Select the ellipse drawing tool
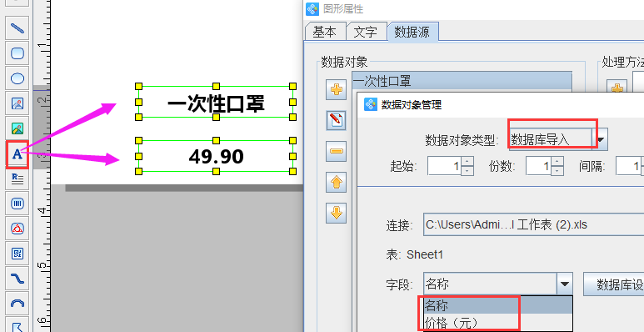 coord(17,78)
